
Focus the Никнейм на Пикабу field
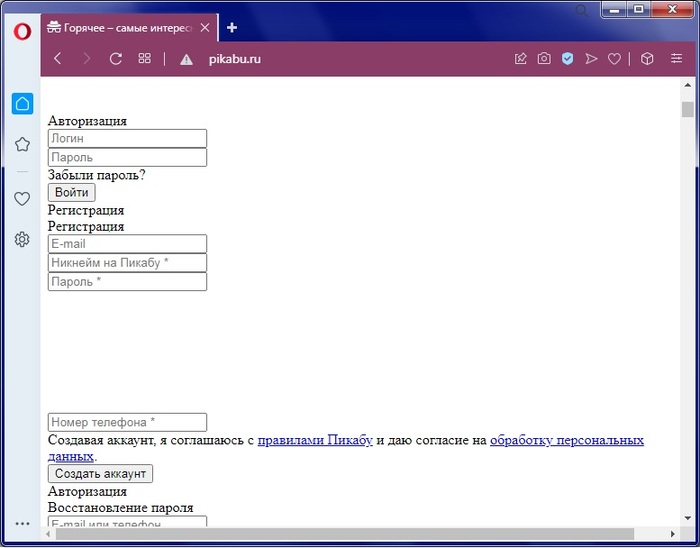(x=127, y=263)
